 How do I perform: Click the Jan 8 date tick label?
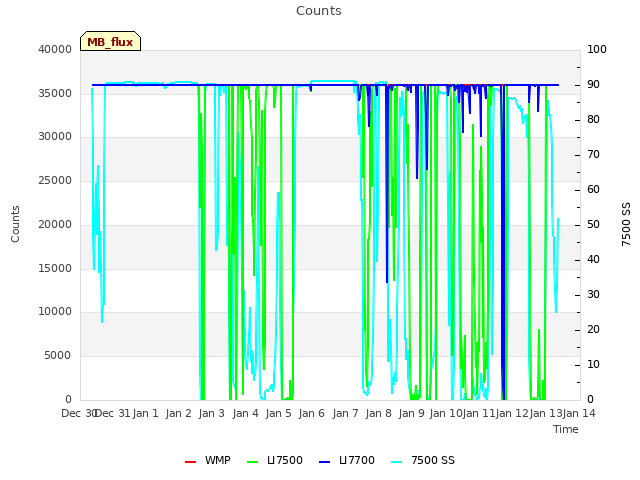click(x=379, y=413)
